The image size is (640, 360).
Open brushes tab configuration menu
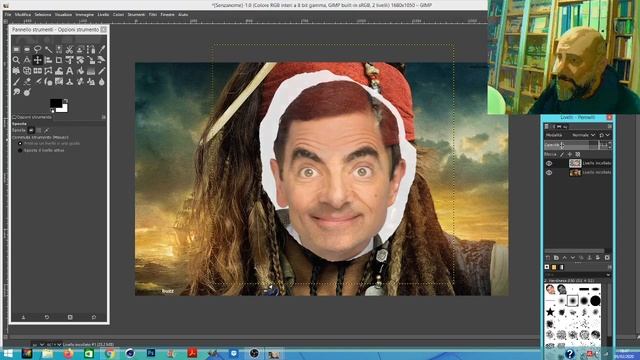pyautogui.click(x=610, y=267)
